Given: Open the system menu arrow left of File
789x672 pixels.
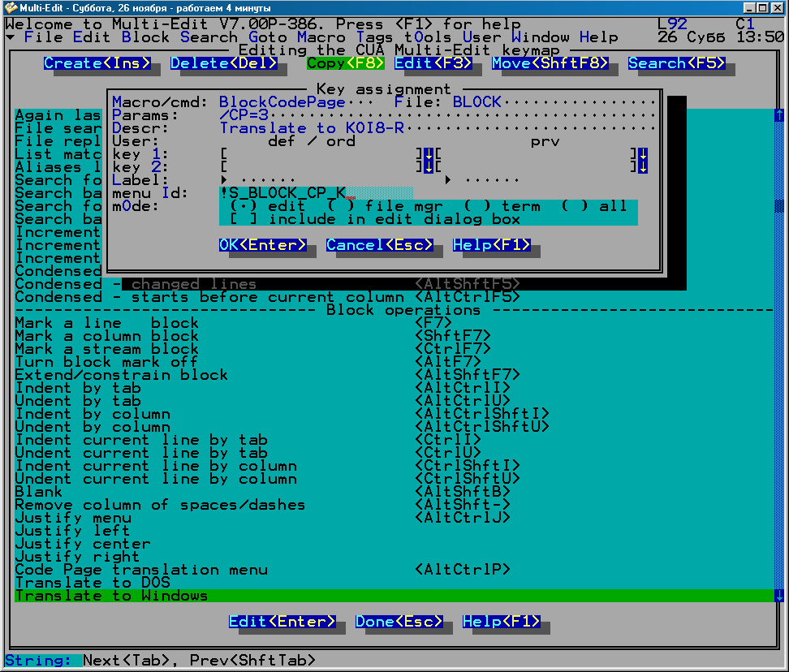Looking at the screenshot, I should (x=10, y=37).
